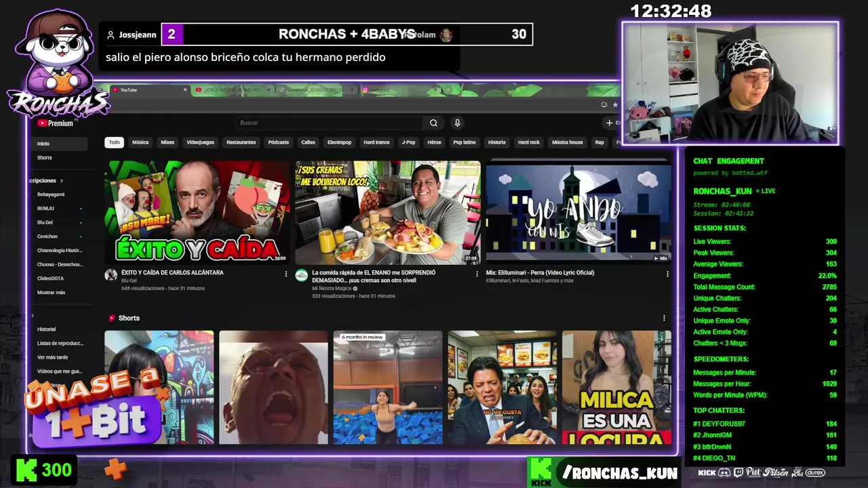Screen dimensions: 868x488
Task: Open Listas de reproducción in sidebar
Action: tap(60, 343)
